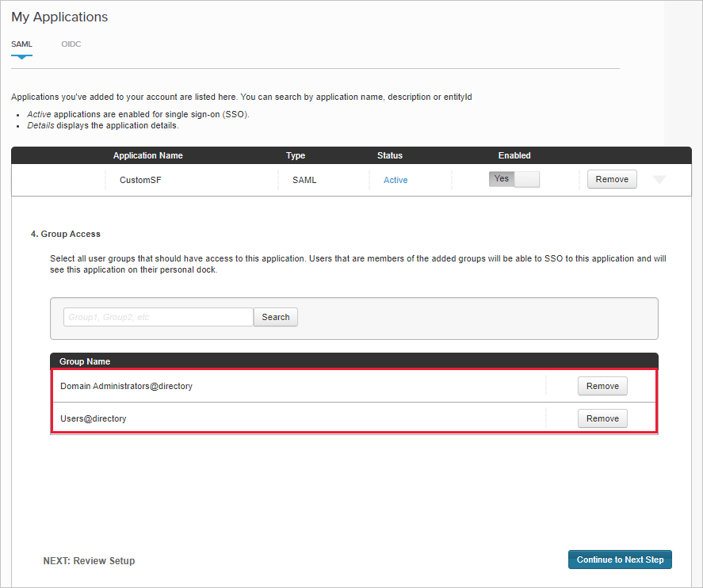Click the Status column header
The height and width of the screenshot is (588, 703).
point(389,155)
